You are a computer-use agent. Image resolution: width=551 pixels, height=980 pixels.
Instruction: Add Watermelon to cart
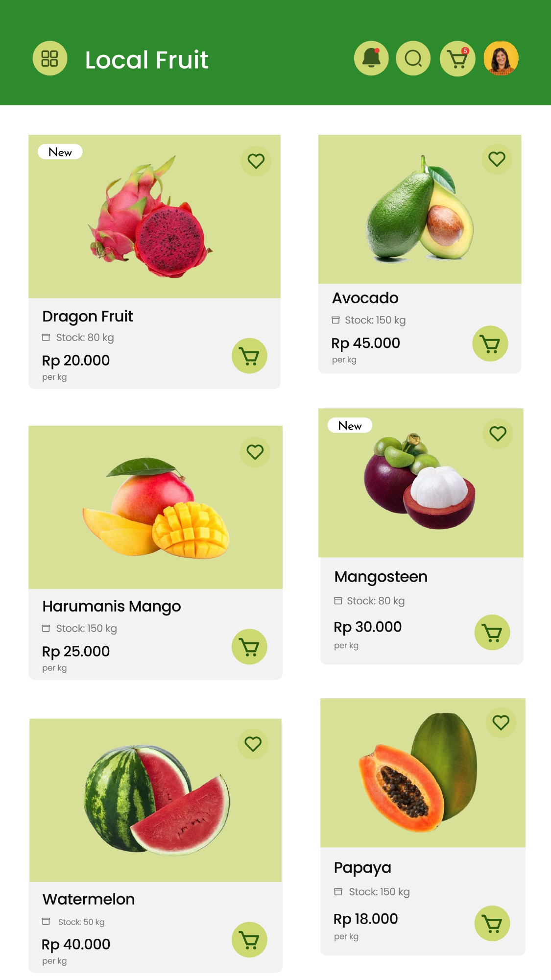(x=249, y=939)
